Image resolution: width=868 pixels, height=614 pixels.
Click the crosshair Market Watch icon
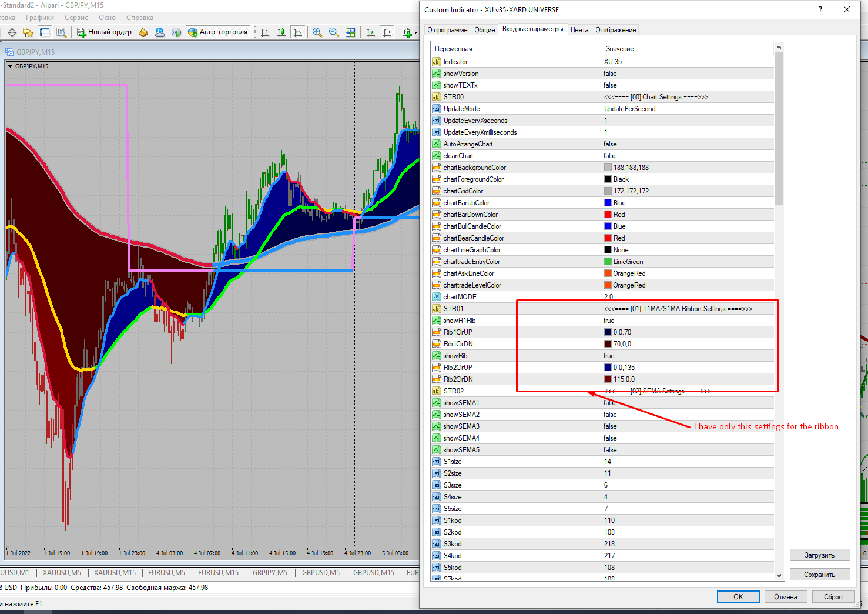(12, 32)
